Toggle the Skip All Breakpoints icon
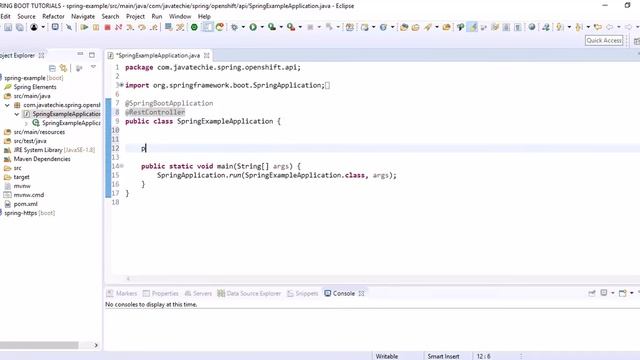The width and height of the screenshot is (640, 360). tap(69, 27)
